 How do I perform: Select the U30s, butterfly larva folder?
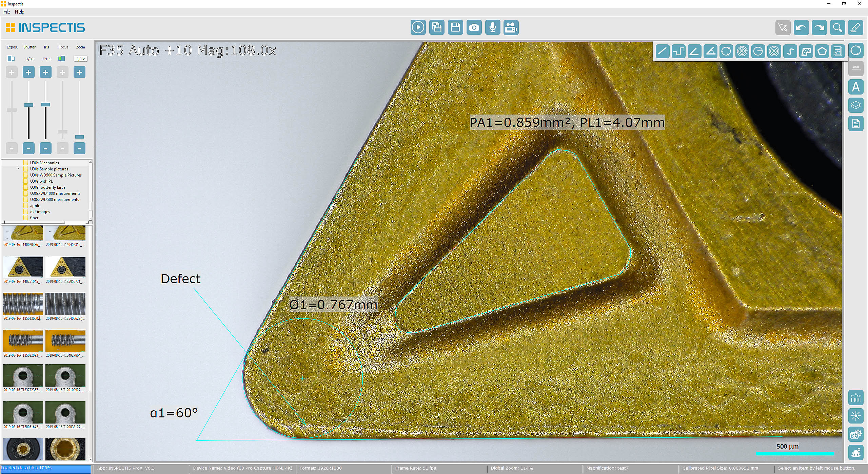pos(47,187)
